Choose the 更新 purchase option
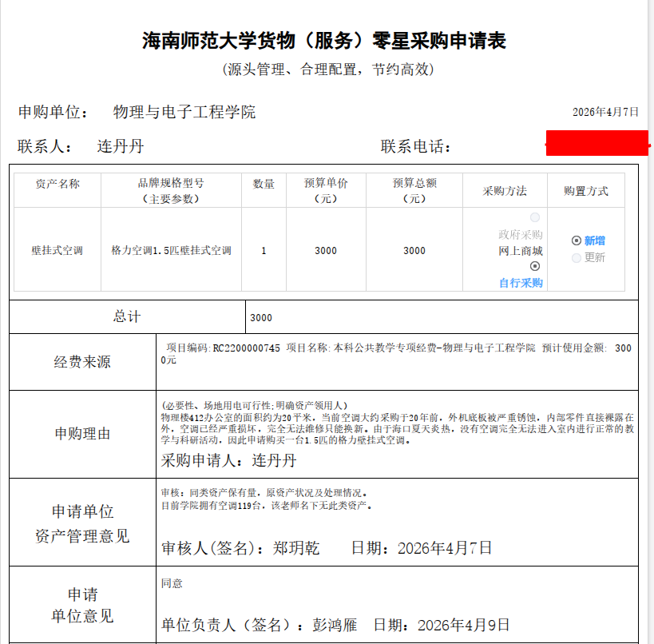Screen dimensions: 654x644 [x=577, y=257]
